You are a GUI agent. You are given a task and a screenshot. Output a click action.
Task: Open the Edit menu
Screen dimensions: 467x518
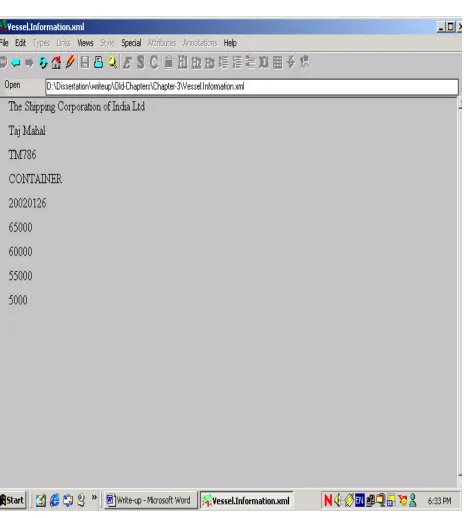coord(21,43)
